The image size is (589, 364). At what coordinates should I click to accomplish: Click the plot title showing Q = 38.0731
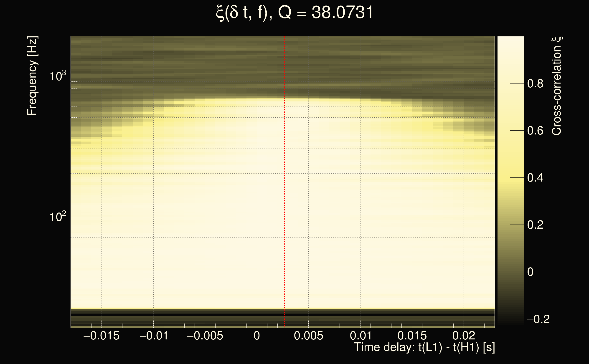point(294,13)
